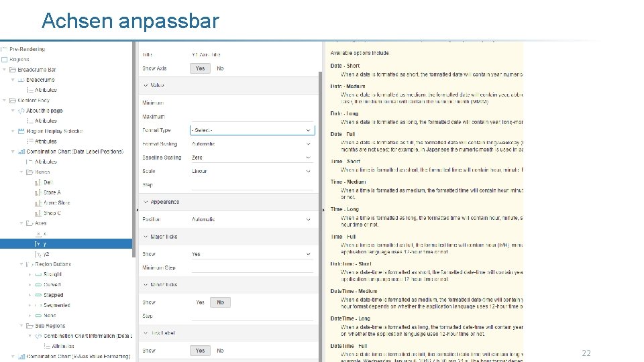This screenshot has width=644, height=362.
Task: Open the Scale dropdown showing Linear
Action: click(x=252, y=171)
